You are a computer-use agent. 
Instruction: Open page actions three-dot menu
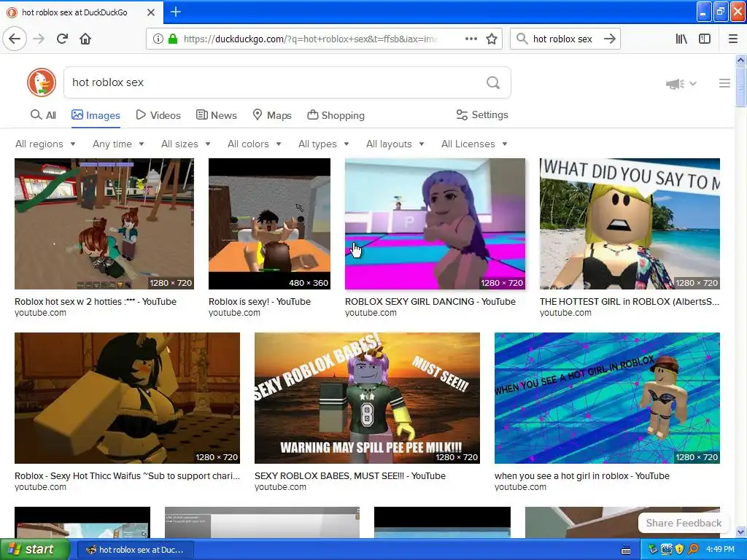tap(471, 39)
